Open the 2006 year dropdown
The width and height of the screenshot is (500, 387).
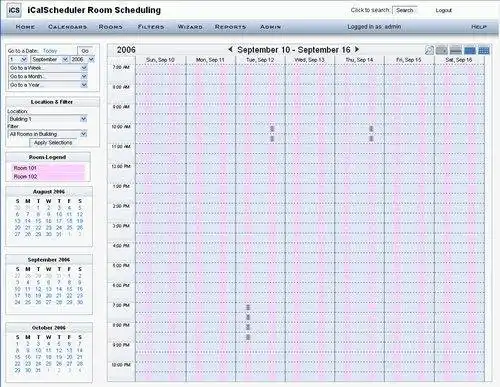pyautogui.click(x=83, y=59)
